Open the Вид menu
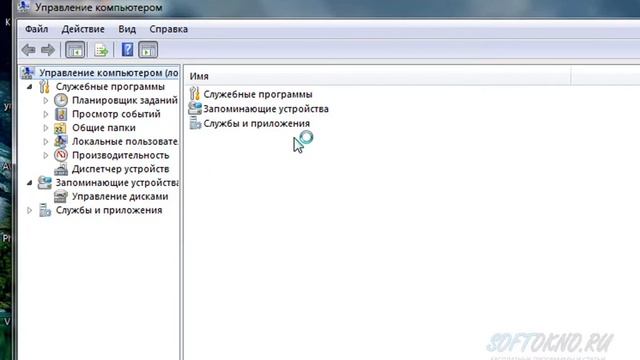 pos(127,29)
